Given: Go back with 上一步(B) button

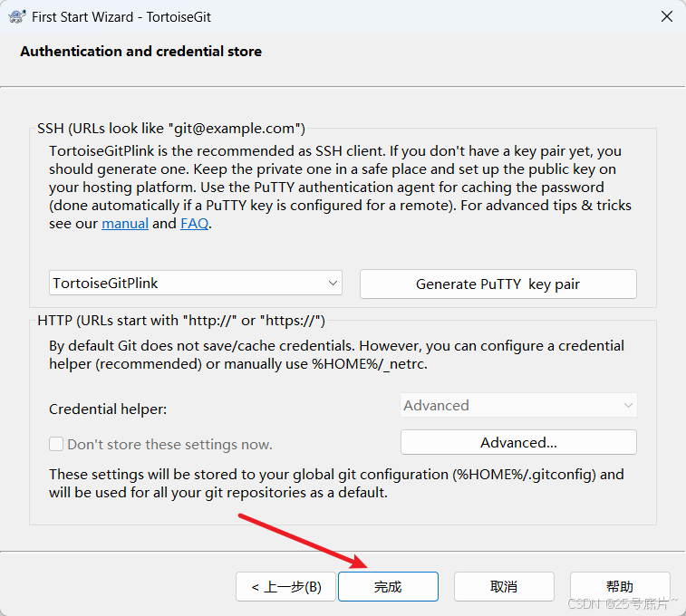Looking at the screenshot, I should point(286,587).
